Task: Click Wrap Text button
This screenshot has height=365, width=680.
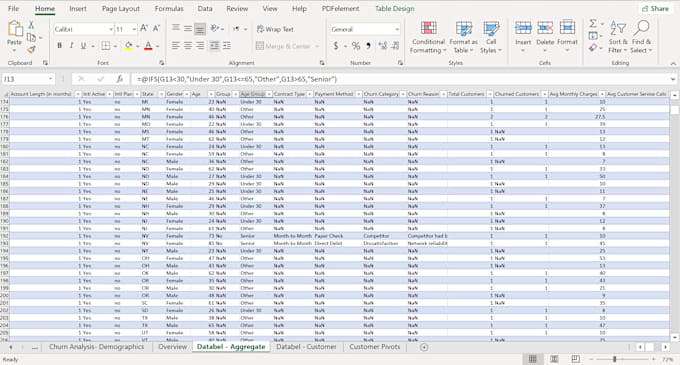Action: pyautogui.click(x=275, y=29)
